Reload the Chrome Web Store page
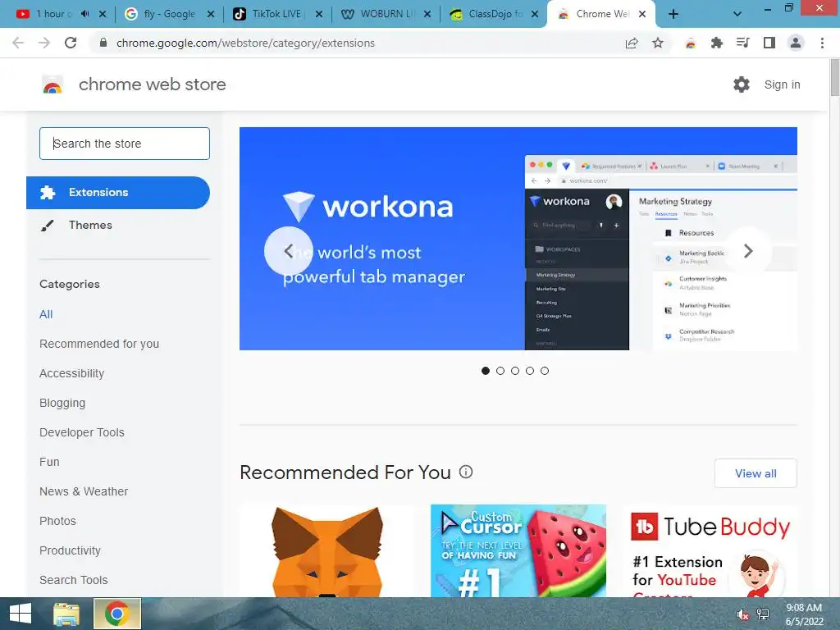The image size is (840, 630). tap(71, 43)
